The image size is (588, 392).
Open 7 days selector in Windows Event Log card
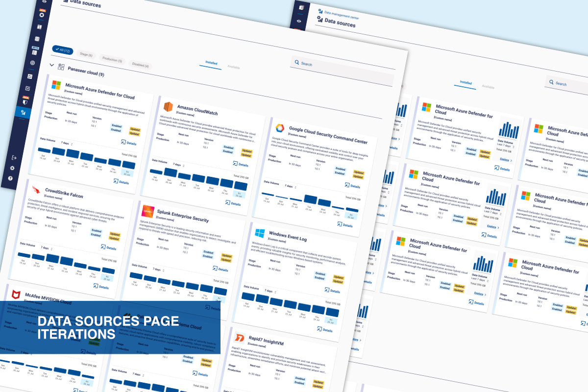pyautogui.click(x=270, y=291)
